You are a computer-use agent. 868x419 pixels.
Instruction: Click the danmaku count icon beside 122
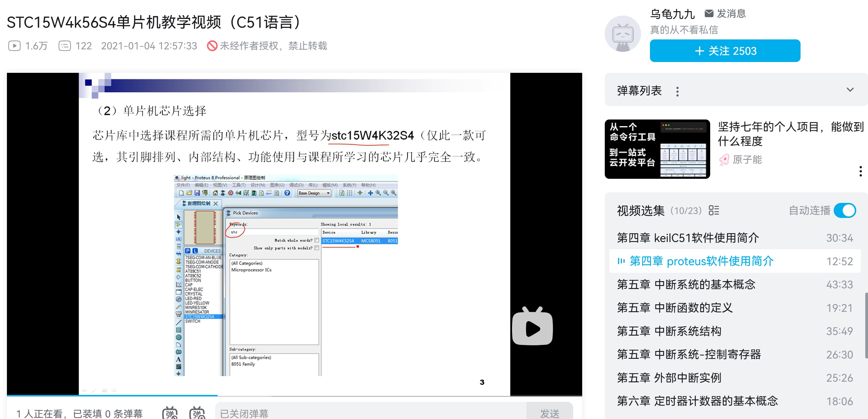click(64, 45)
